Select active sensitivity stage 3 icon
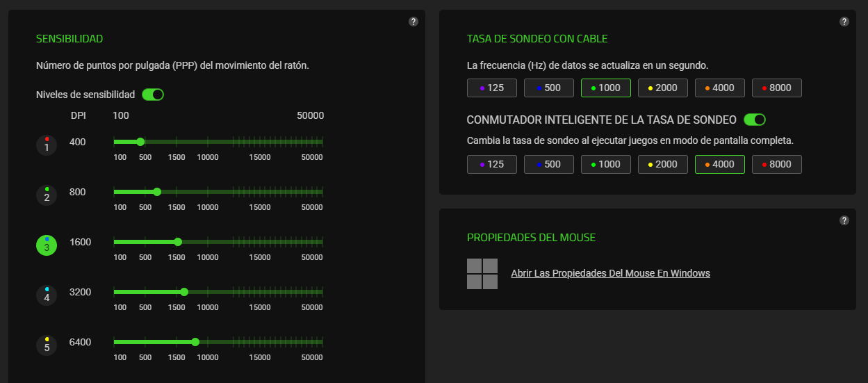The height and width of the screenshot is (383, 868). pos(47,245)
